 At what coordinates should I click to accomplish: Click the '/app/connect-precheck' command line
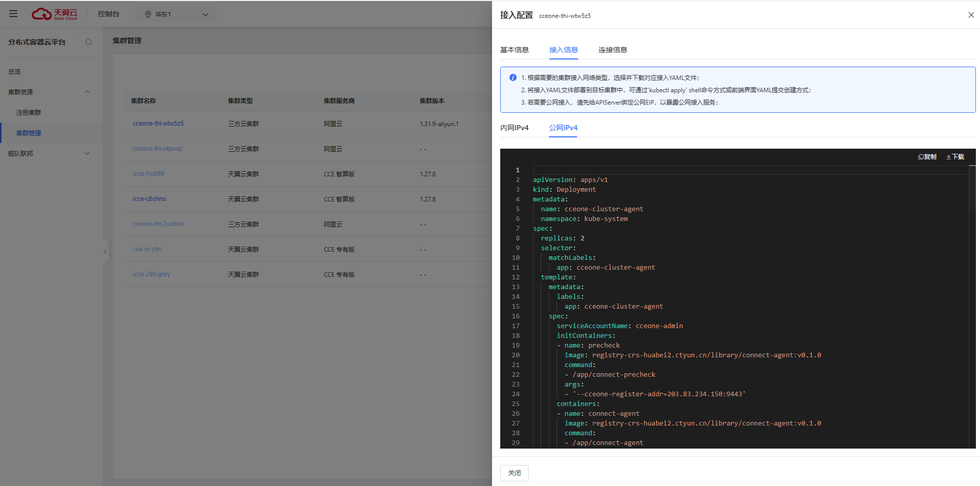(x=610, y=375)
